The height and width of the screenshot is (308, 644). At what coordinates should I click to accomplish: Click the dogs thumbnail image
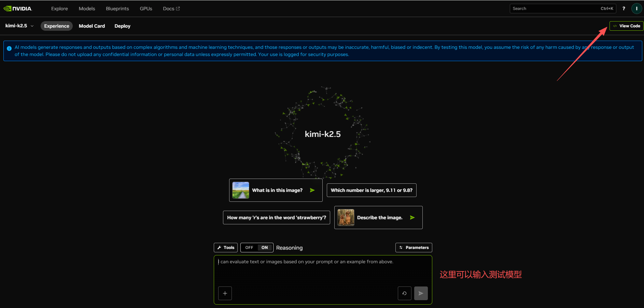click(x=346, y=218)
